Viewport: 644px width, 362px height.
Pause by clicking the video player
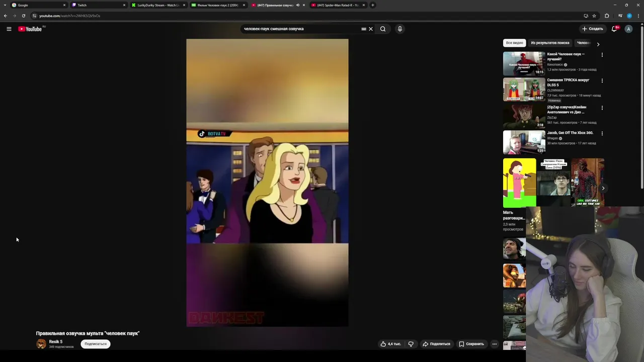pos(267,183)
